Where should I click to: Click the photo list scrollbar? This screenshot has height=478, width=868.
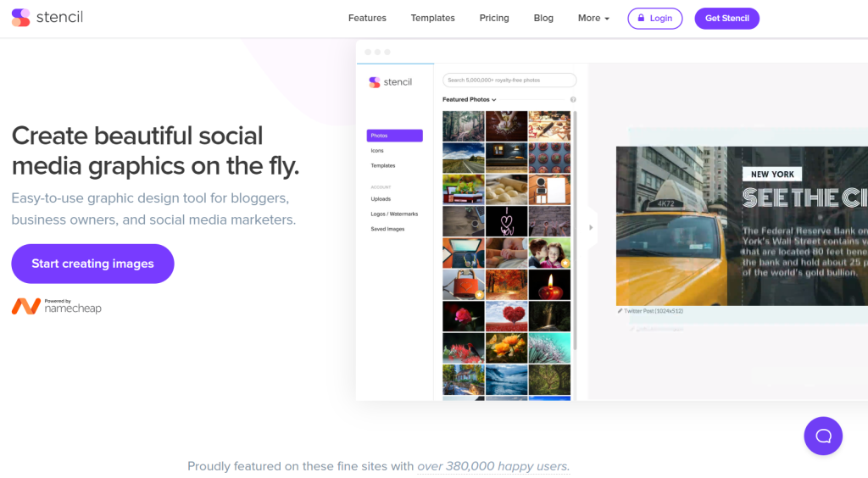[576, 229]
